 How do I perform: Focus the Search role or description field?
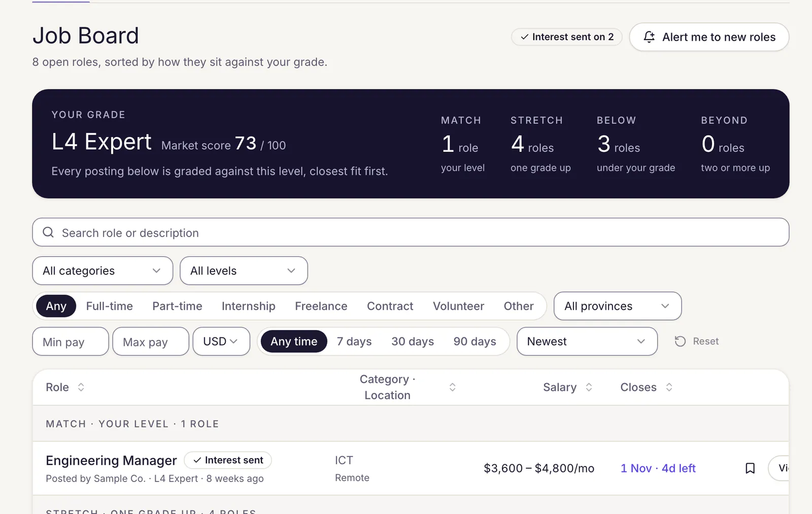(x=411, y=233)
